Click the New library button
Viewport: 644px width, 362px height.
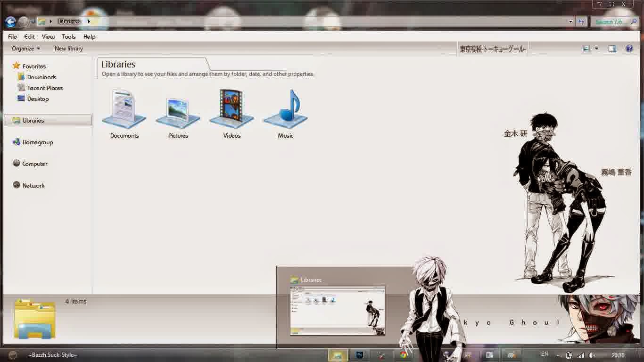pyautogui.click(x=68, y=49)
